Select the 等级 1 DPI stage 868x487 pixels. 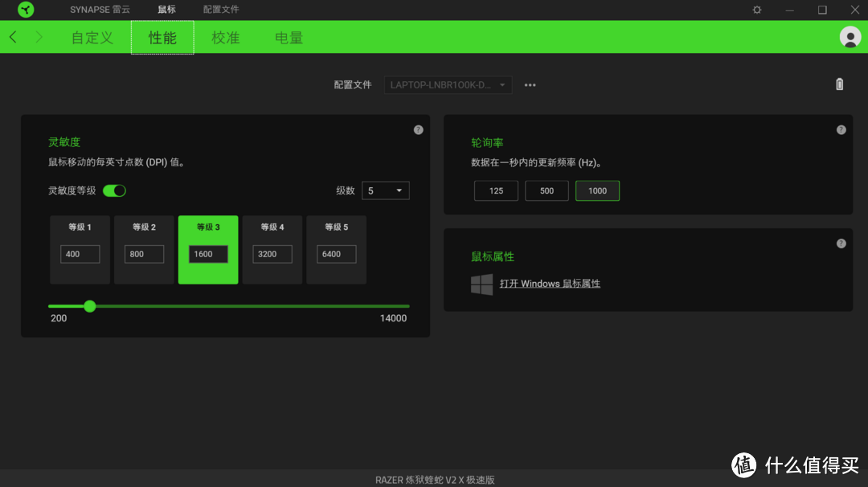tap(80, 250)
